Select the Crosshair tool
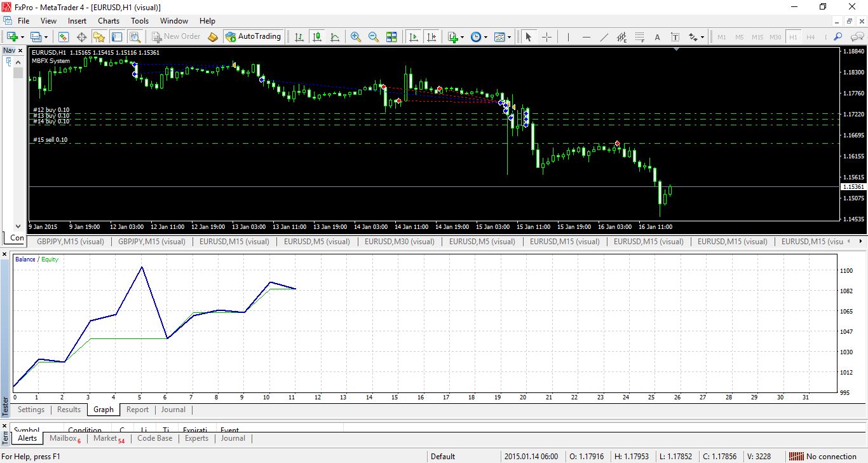This screenshot has height=463, width=868. click(x=546, y=37)
